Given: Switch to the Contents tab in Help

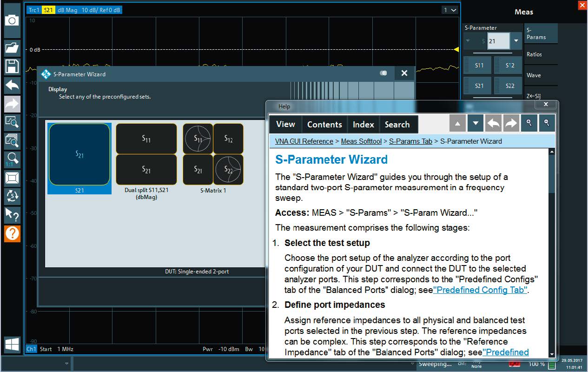Looking at the screenshot, I should click(x=324, y=125).
